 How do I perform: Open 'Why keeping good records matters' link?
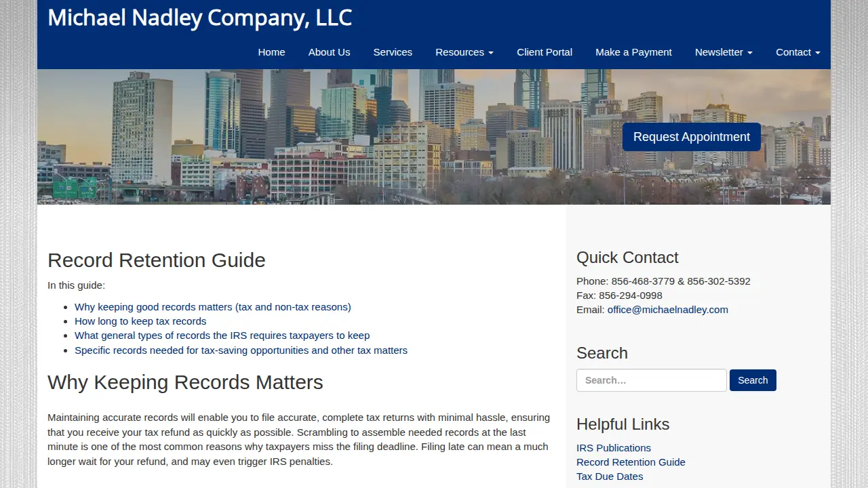tap(213, 307)
